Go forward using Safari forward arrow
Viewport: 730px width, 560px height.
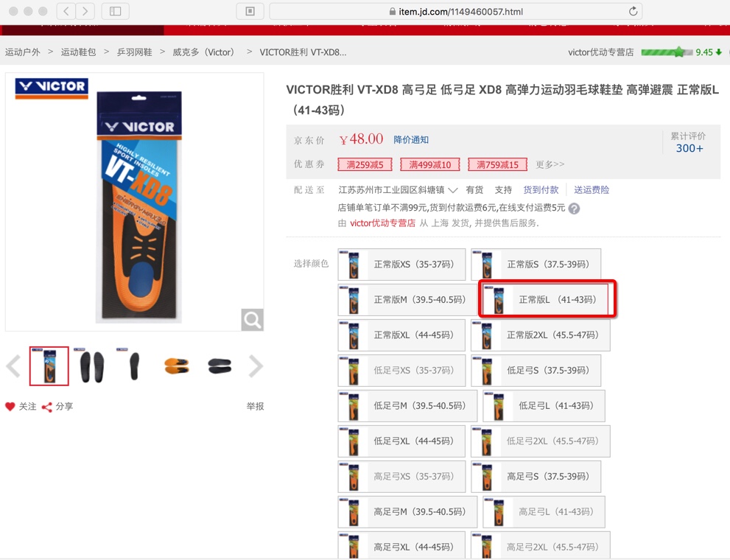coord(85,11)
